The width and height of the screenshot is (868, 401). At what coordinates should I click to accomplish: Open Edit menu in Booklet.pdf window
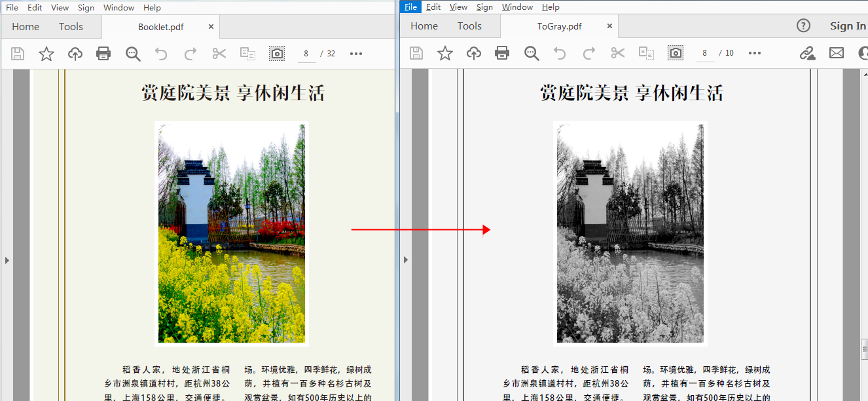click(x=35, y=8)
